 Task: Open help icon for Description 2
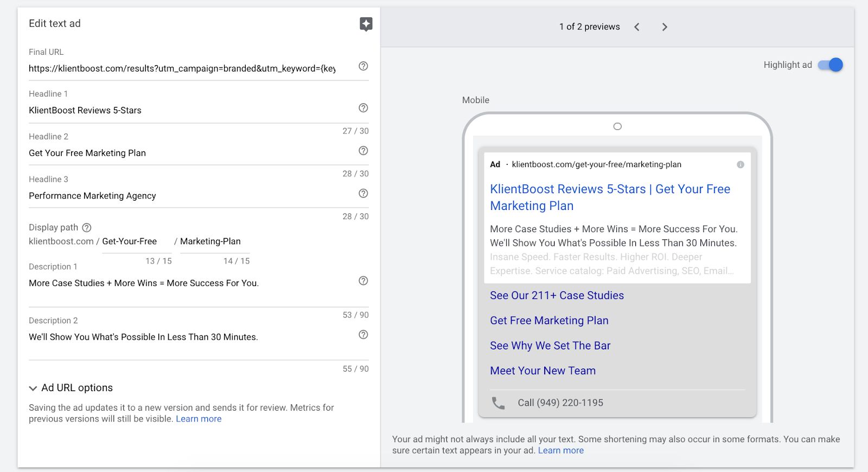point(363,335)
